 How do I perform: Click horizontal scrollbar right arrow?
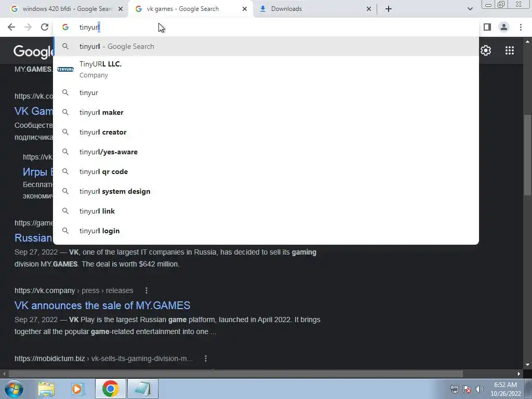click(x=519, y=374)
